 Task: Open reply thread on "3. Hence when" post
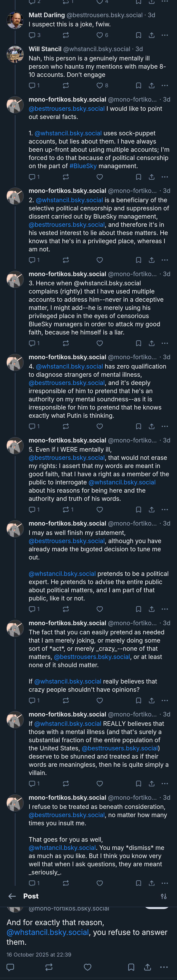point(32,343)
